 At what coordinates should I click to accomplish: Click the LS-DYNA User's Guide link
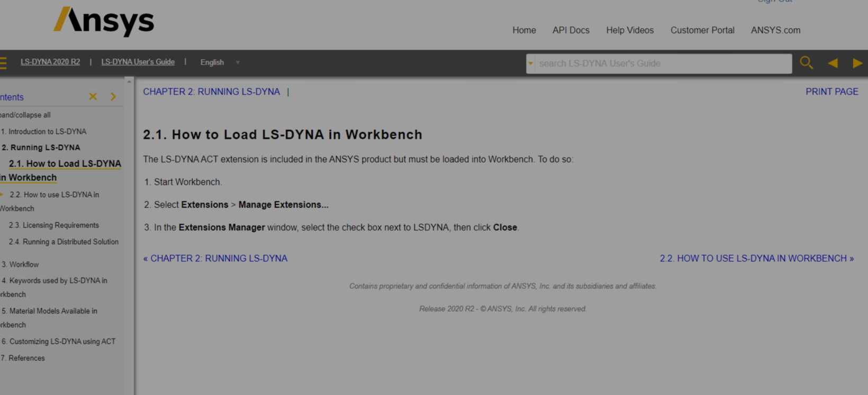pyautogui.click(x=138, y=62)
